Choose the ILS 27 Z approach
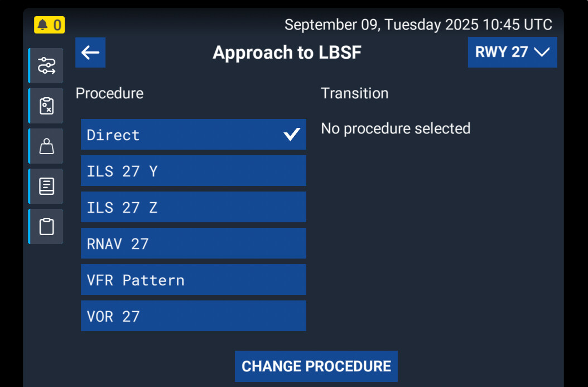The height and width of the screenshot is (387, 588). pyautogui.click(x=193, y=207)
